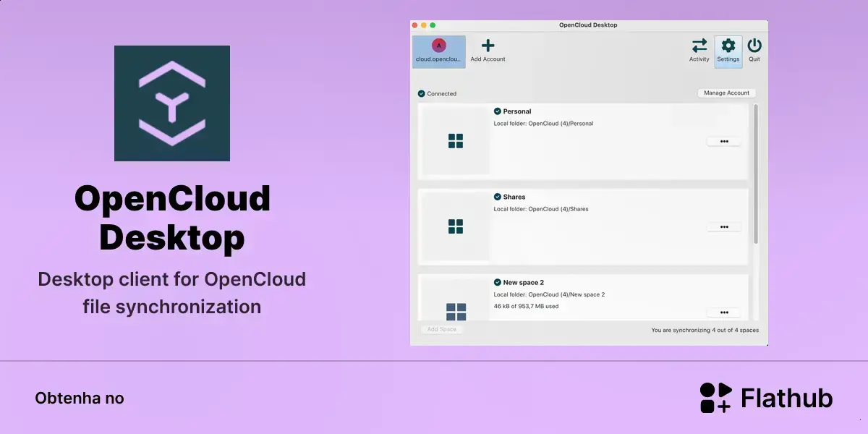Select the cloud.opencloud account avatar
Screen dimensions: 868x434
439,45
